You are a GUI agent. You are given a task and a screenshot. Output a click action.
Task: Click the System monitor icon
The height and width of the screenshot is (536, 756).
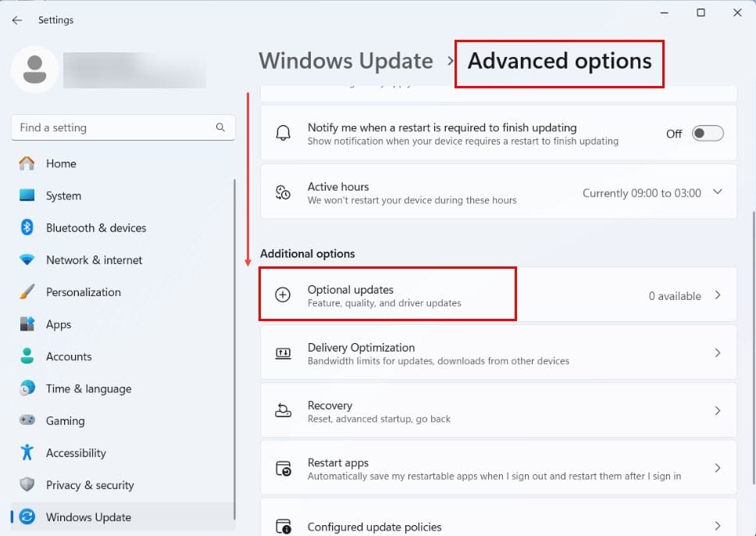[x=27, y=195]
